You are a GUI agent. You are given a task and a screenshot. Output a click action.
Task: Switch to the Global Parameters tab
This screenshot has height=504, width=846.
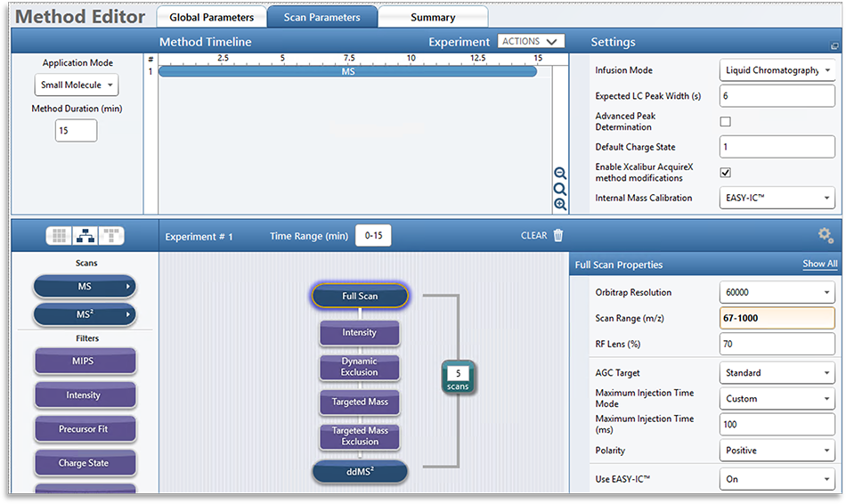pos(211,17)
